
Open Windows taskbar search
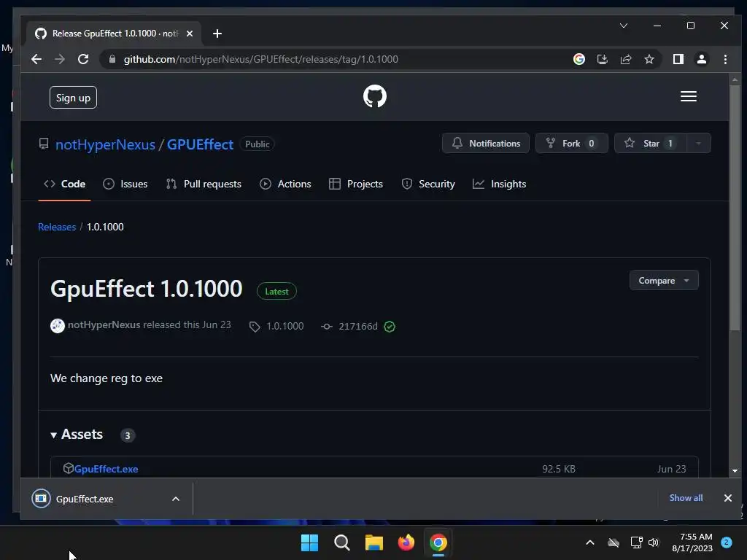tap(341, 542)
